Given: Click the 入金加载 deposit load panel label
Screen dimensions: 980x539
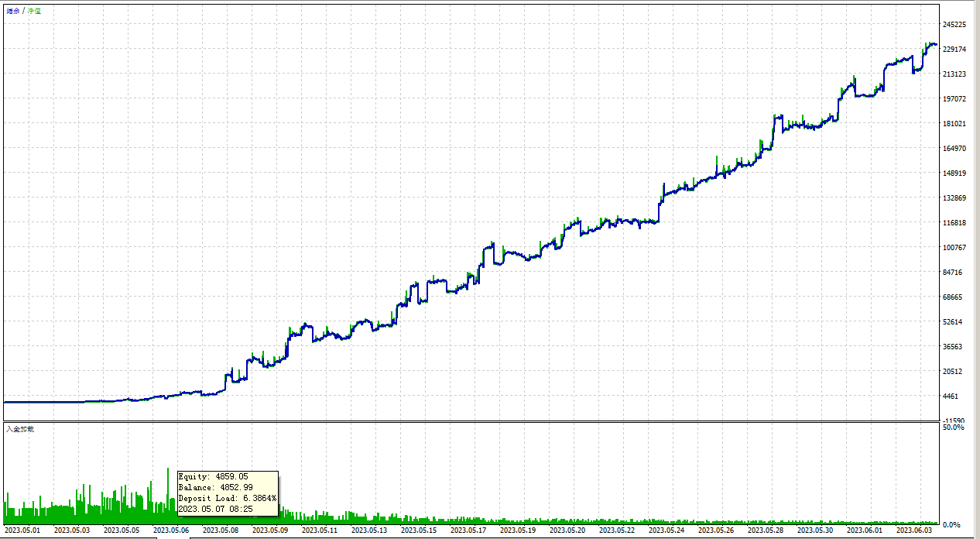Looking at the screenshot, I should pos(20,428).
